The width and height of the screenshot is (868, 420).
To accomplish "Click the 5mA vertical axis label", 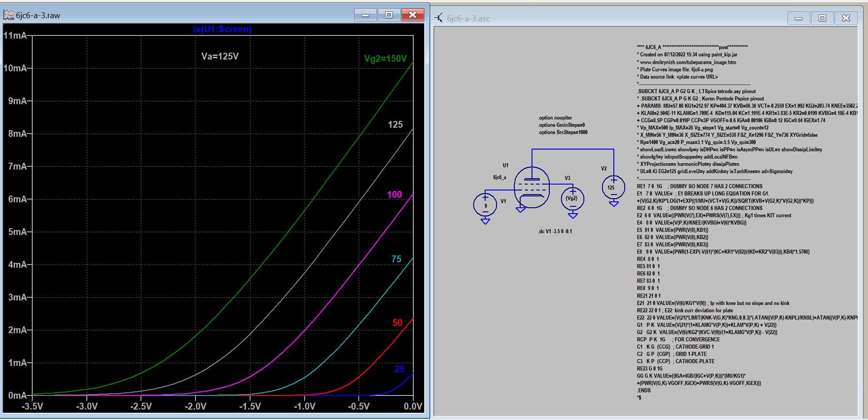I will pos(18,232).
